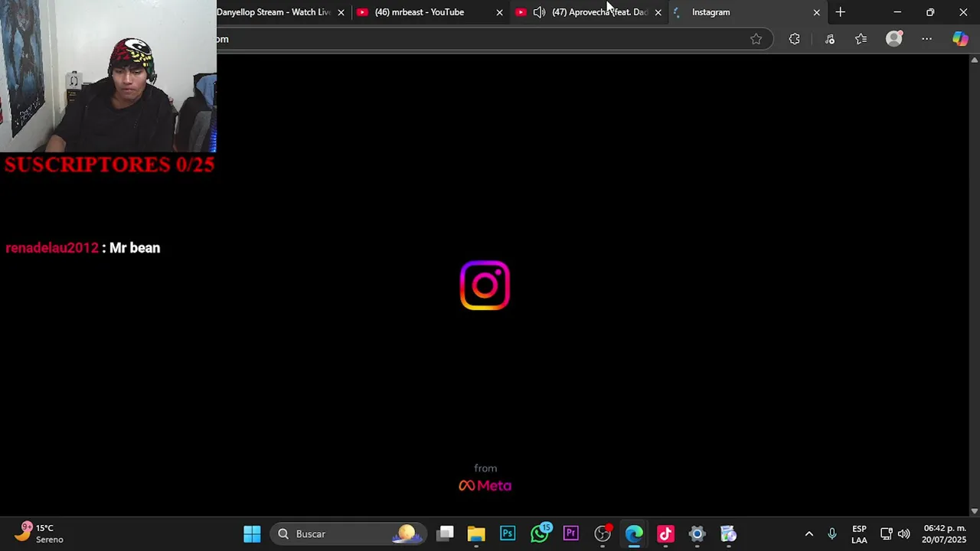Close the Aprovecha tab
Image resolution: width=980 pixels, height=551 pixels.
tap(658, 12)
